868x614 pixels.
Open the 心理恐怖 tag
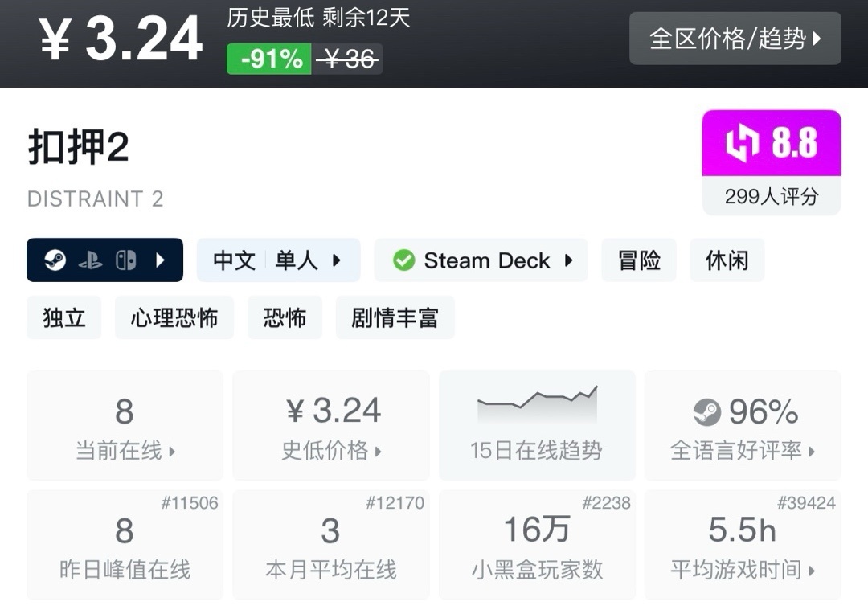click(174, 318)
